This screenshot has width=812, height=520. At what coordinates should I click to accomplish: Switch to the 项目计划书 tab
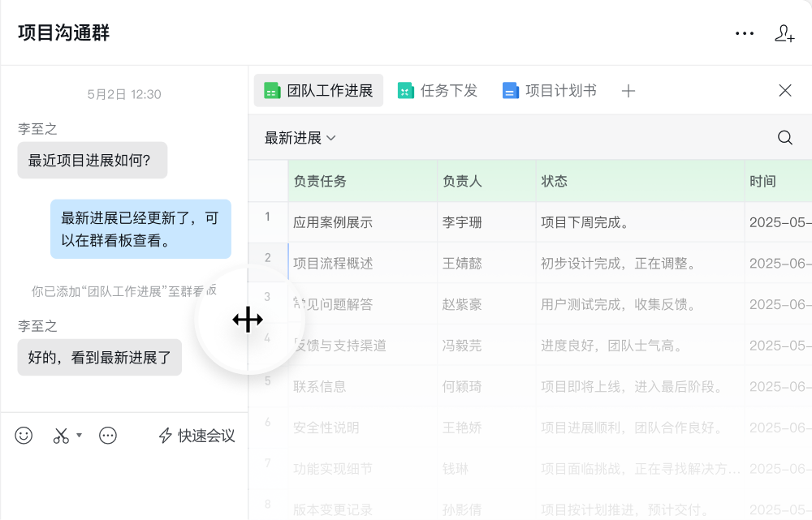point(550,91)
